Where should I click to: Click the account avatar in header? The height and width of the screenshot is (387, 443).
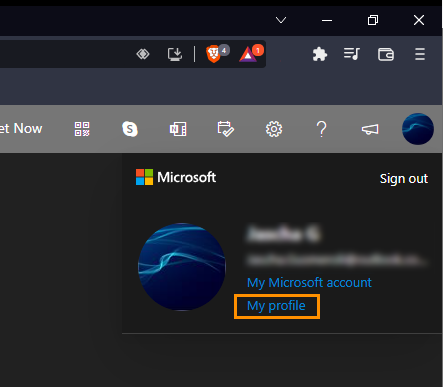(x=418, y=129)
